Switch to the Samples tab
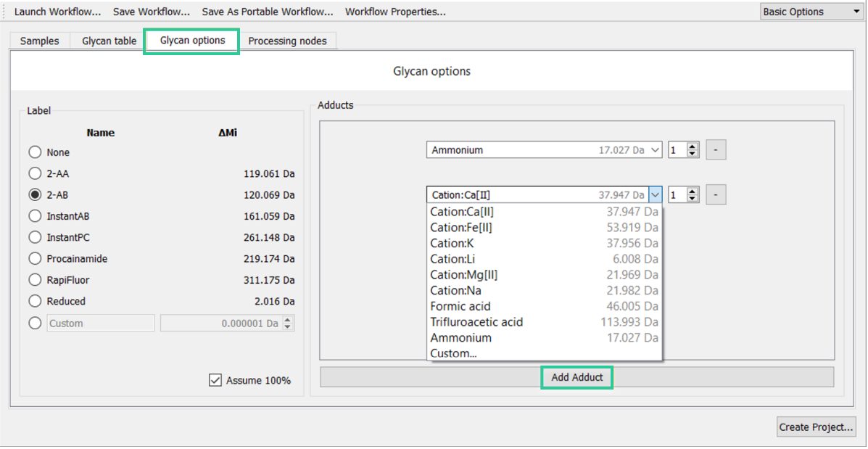The width and height of the screenshot is (868, 449). pos(39,41)
